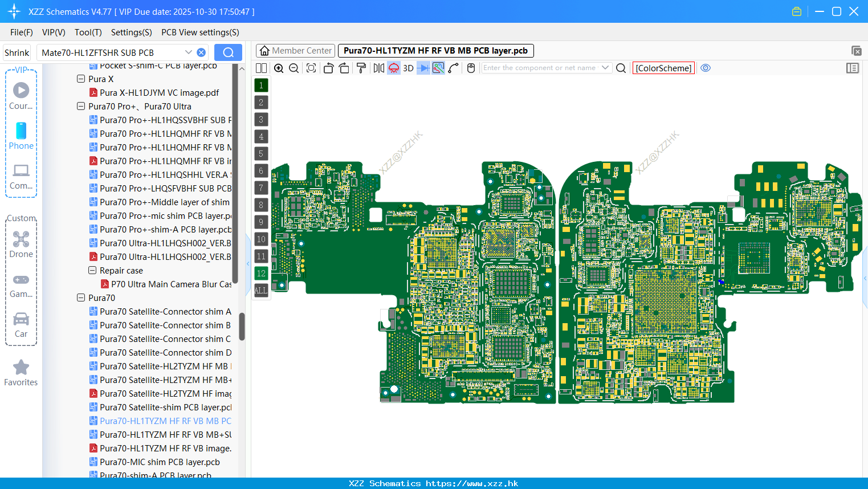Collapse Pura70 Pro+, Pura70 Ultra folder
The width and height of the screenshot is (868, 489).
pyautogui.click(x=81, y=107)
